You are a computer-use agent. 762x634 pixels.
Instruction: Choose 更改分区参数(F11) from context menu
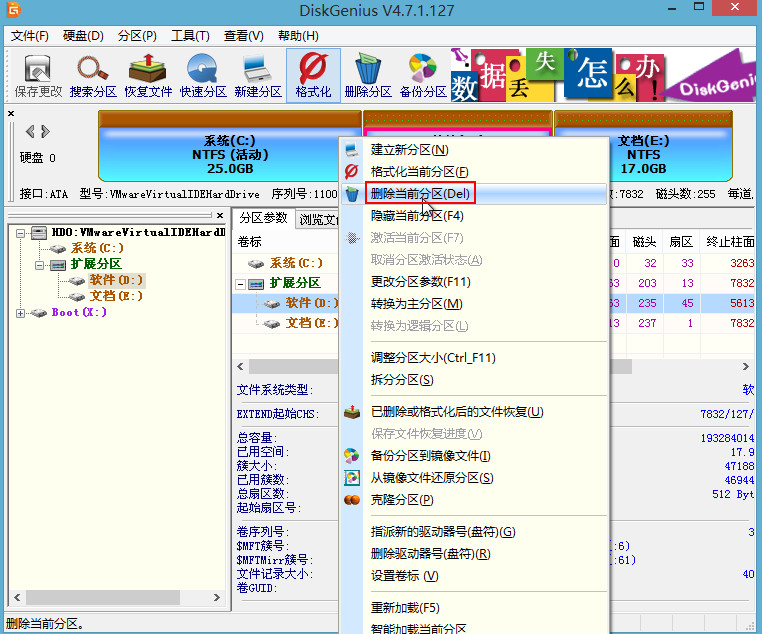coord(474,282)
